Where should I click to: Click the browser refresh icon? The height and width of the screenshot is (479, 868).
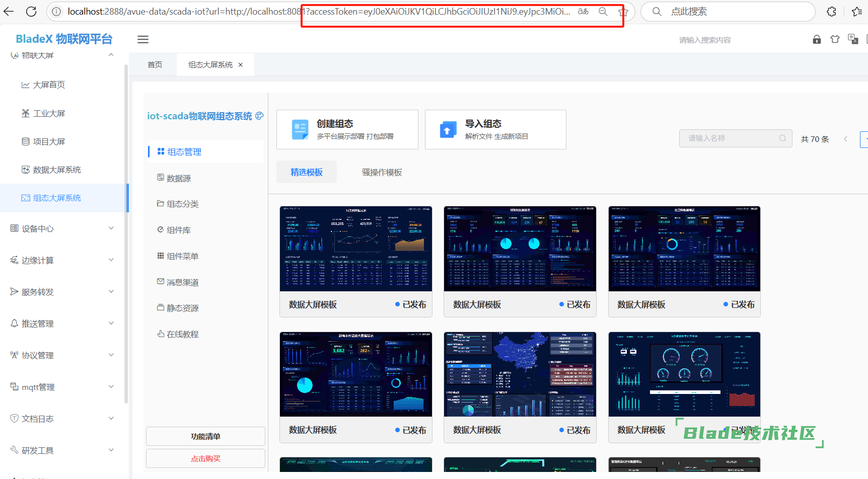coord(31,12)
